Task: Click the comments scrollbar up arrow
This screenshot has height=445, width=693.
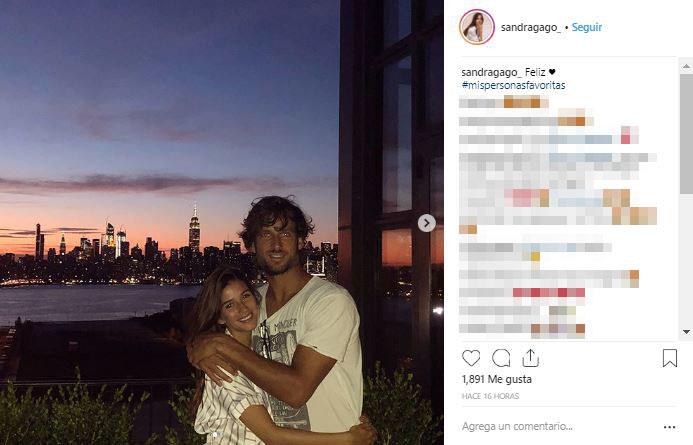Action: pyautogui.click(x=686, y=66)
